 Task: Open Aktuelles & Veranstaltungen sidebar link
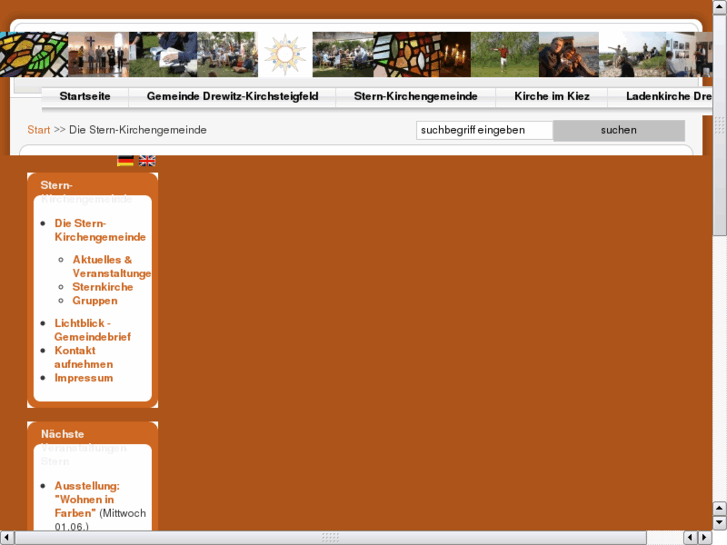(112, 266)
